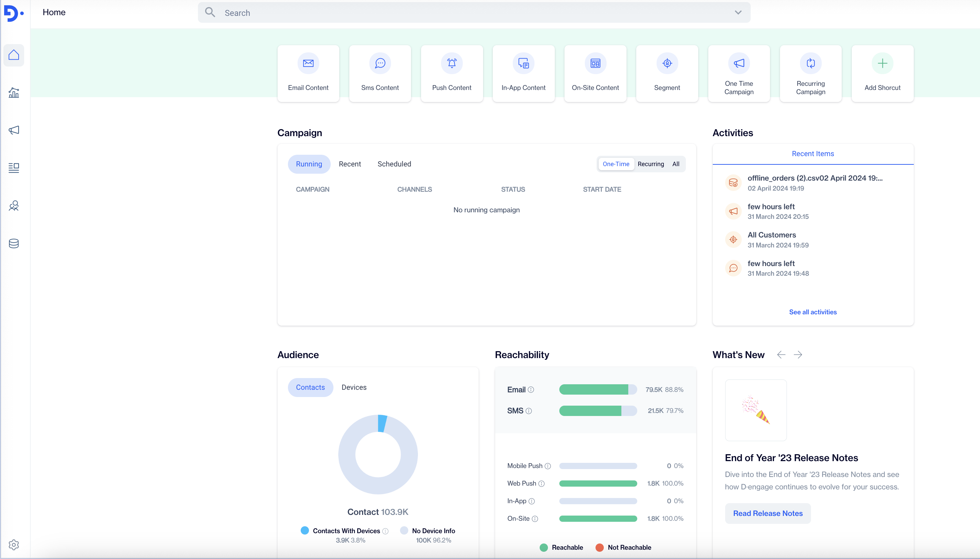
Task: Open the database icon in sidebar
Action: (14, 243)
